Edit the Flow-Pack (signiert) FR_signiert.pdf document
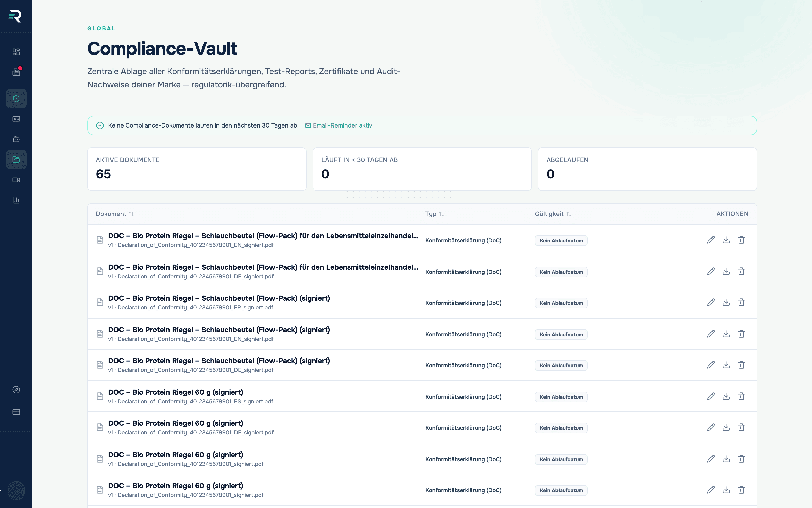Image resolution: width=812 pixels, height=508 pixels. coord(711,302)
